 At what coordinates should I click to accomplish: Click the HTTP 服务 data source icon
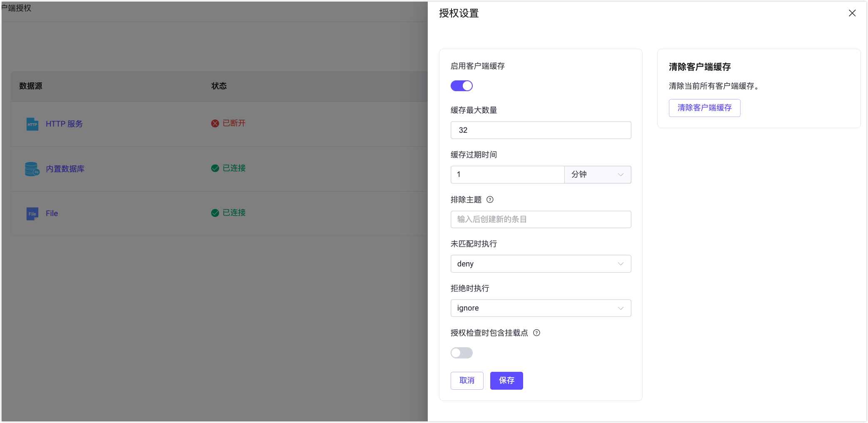[32, 124]
